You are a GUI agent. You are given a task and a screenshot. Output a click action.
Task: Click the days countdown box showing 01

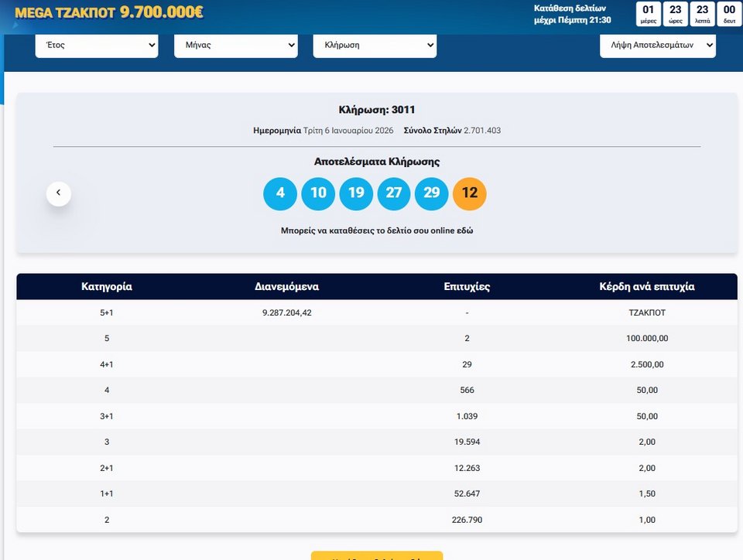click(x=649, y=14)
